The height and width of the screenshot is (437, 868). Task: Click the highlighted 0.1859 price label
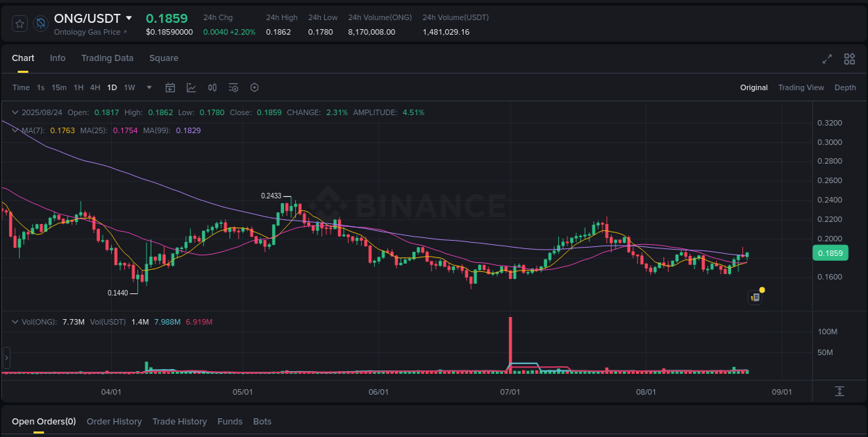point(831,253)
